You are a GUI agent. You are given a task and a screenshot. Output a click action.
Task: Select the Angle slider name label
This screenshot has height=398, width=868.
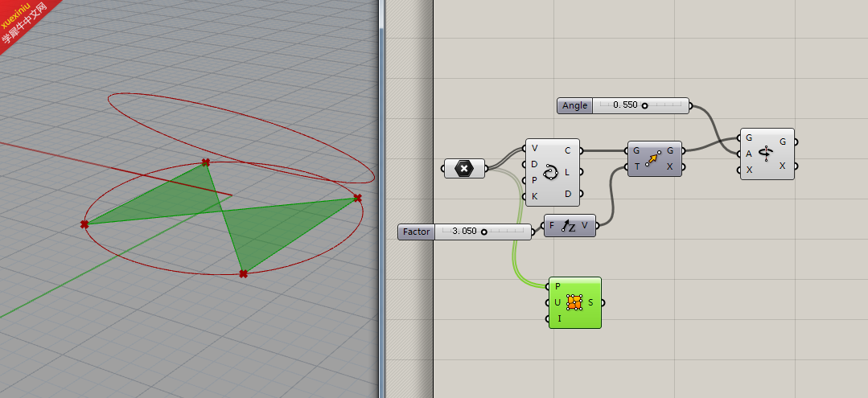(x=574, y=105)
